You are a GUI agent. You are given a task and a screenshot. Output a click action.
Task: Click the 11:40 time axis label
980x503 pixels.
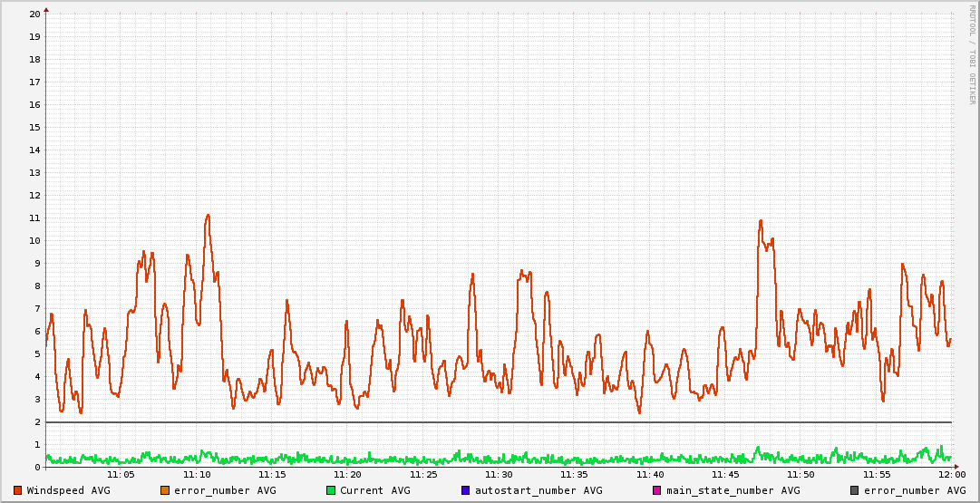coord(649,475)
